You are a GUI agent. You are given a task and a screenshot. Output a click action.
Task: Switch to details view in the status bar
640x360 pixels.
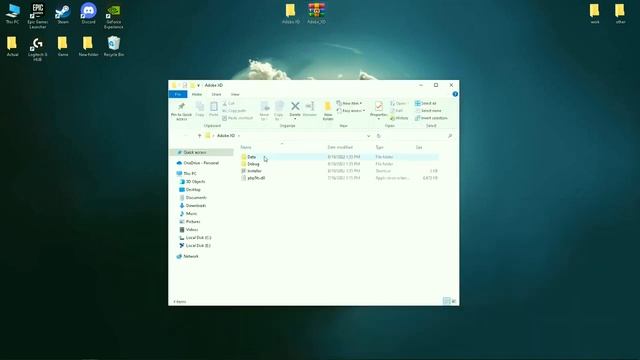pos(446,301)
